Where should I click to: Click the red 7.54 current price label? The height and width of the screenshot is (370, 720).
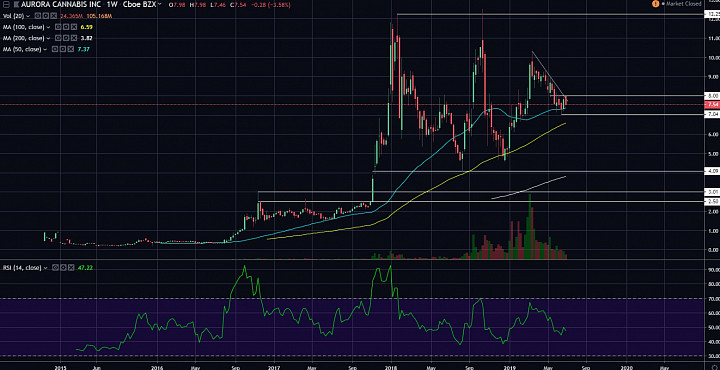[x=712, y=105]
